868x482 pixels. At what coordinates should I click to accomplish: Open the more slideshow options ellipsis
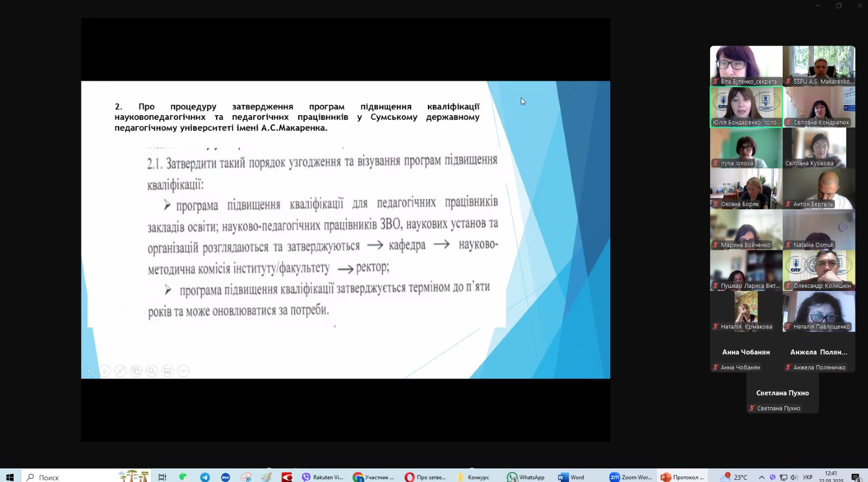[x=183, y=371]
